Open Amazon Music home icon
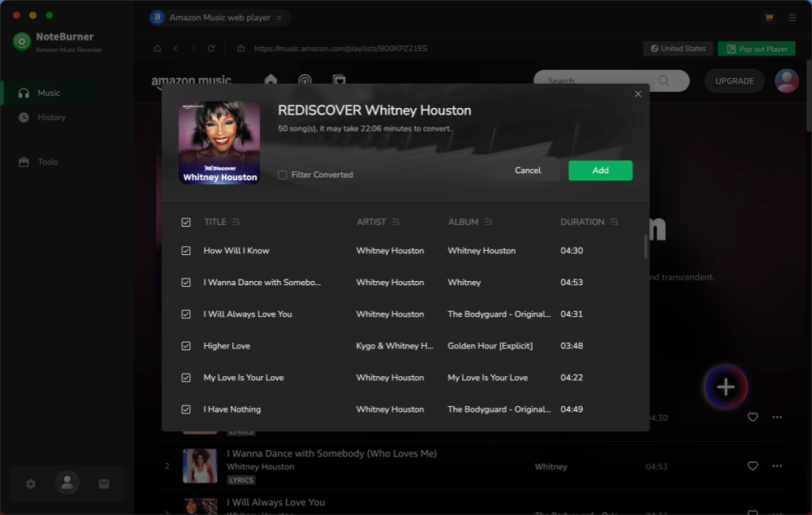Viewport: 812px width, 515px height. [271, 80]
